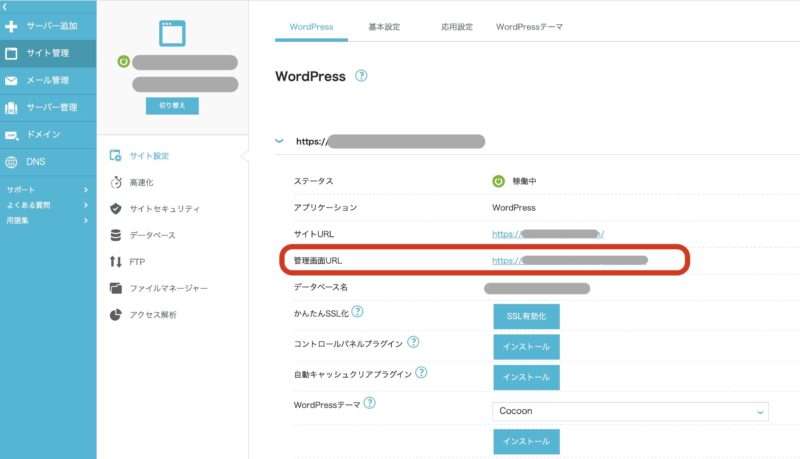Click the ファイルマネージャー folder icon
The image size is (800, 459).
(116, 288)
